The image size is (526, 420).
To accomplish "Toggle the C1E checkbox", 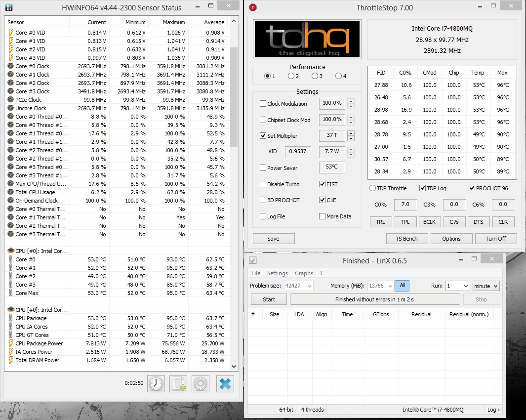I will (x=322, y=200).
